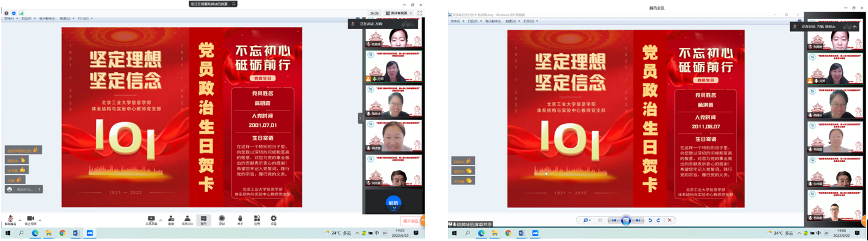This screenshot has height=241, width=868.
Task: Open the apps icon in toolbar
Action: (x=257, y=220)
